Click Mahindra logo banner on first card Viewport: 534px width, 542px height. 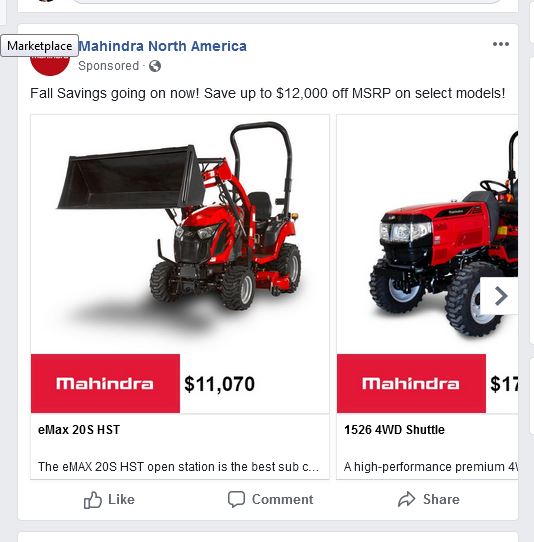tap(105, 383)
